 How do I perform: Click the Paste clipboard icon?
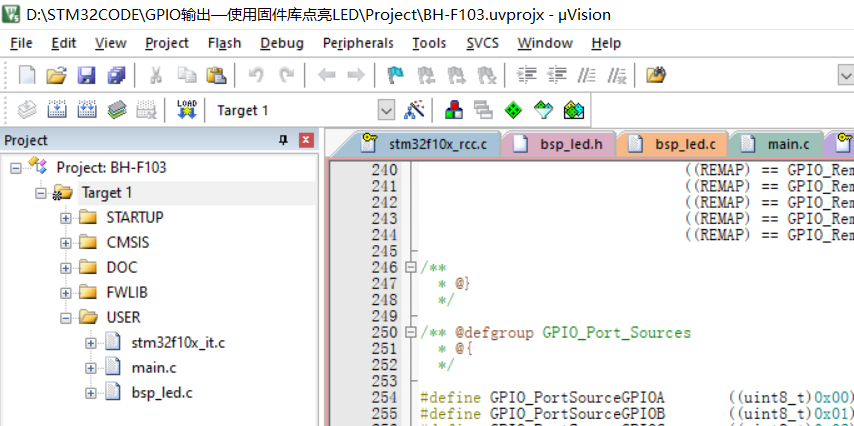pos(216,75)
